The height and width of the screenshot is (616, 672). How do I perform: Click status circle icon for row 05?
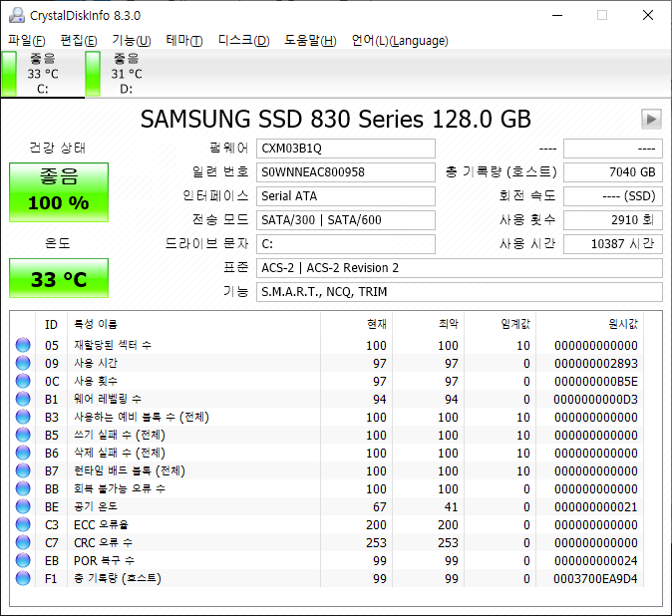pyautogui.click(x=24, y=346)
